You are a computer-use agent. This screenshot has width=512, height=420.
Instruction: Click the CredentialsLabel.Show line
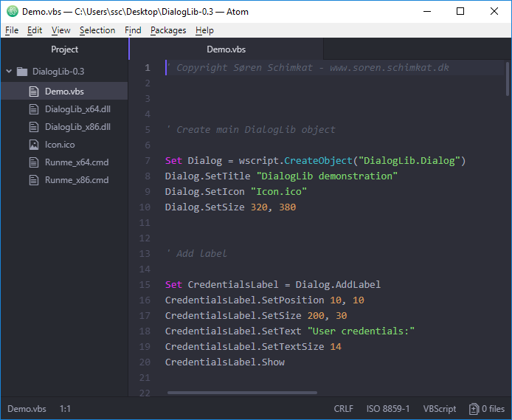click(225, 362)
